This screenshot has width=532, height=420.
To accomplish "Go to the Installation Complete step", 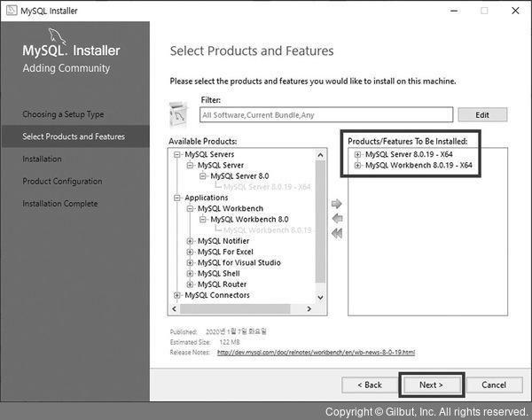I will pyautogui.click(x=60, y=204).
